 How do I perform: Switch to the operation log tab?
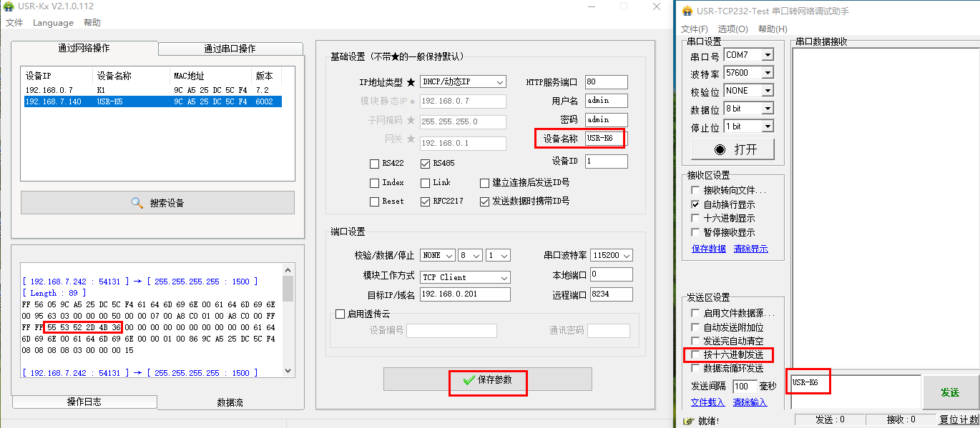[84, 402]
